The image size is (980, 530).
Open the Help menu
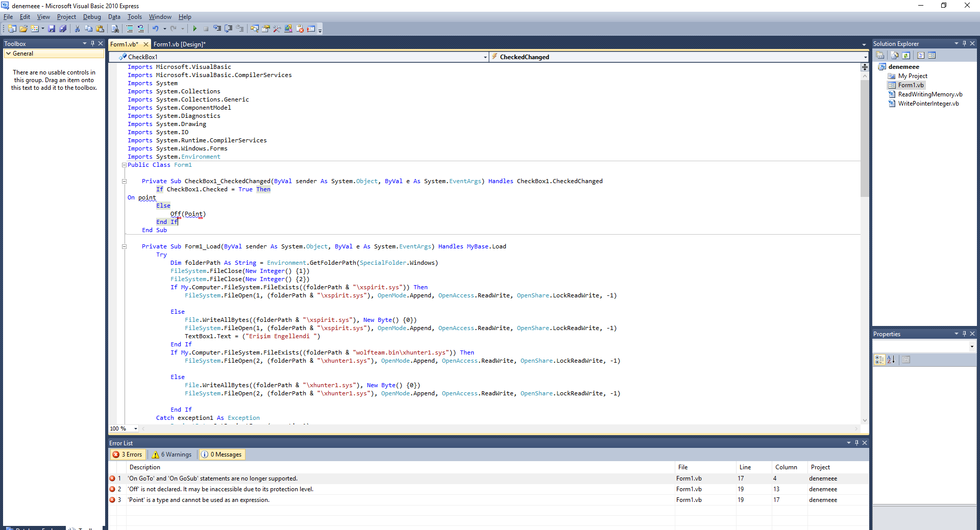point(185,17)
